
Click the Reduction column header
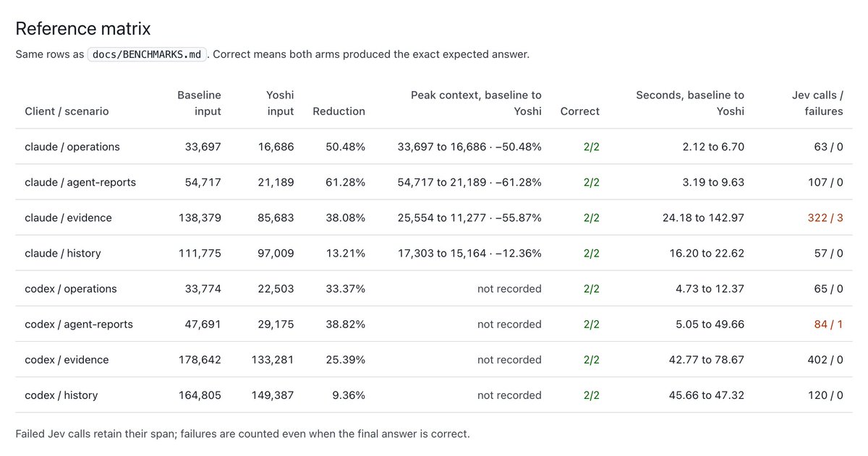339,111
